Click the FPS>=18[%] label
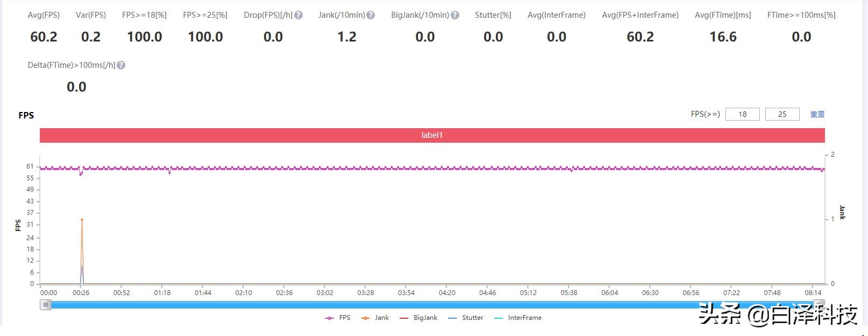 pyautogui.click(x=144, y=15)
